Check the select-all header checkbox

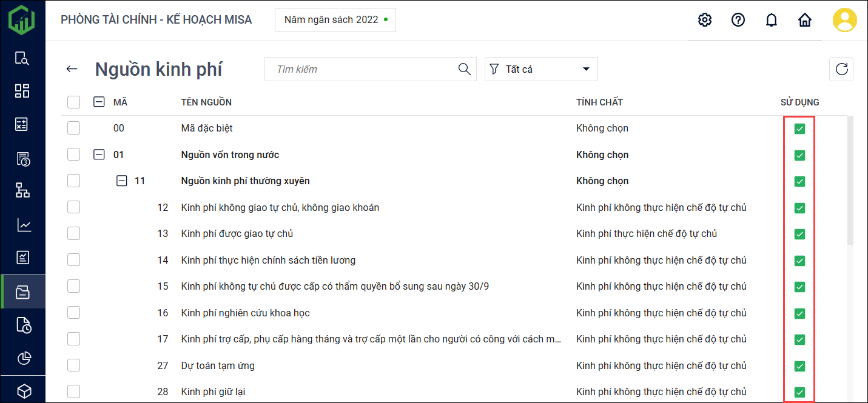74,102
